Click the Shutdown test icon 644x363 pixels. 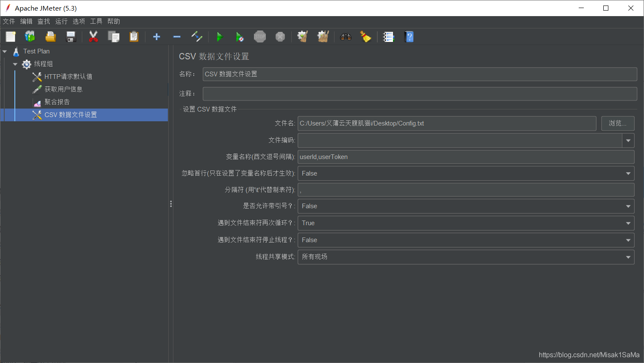tap(280, 36)
